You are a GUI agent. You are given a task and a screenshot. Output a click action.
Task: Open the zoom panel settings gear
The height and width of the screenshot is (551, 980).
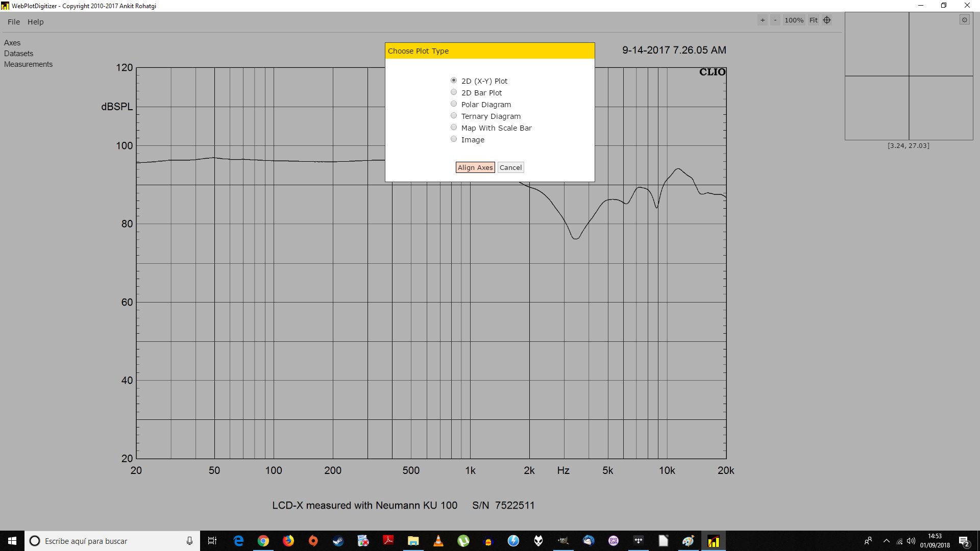(964, 20)
